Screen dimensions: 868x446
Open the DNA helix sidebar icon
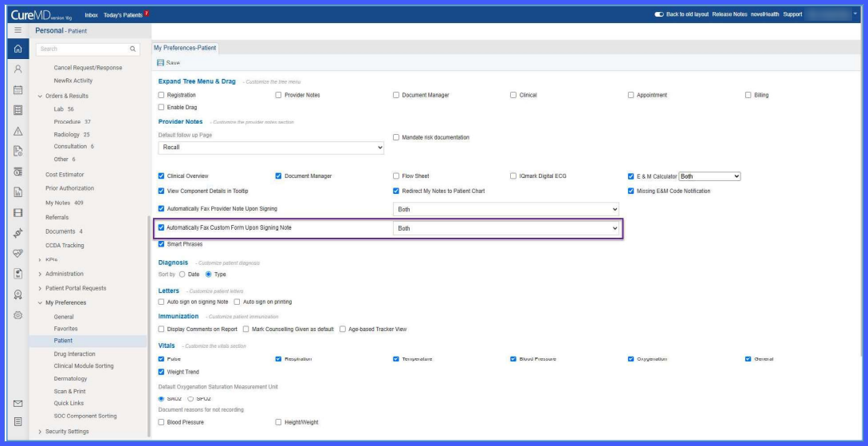(18, 233)
